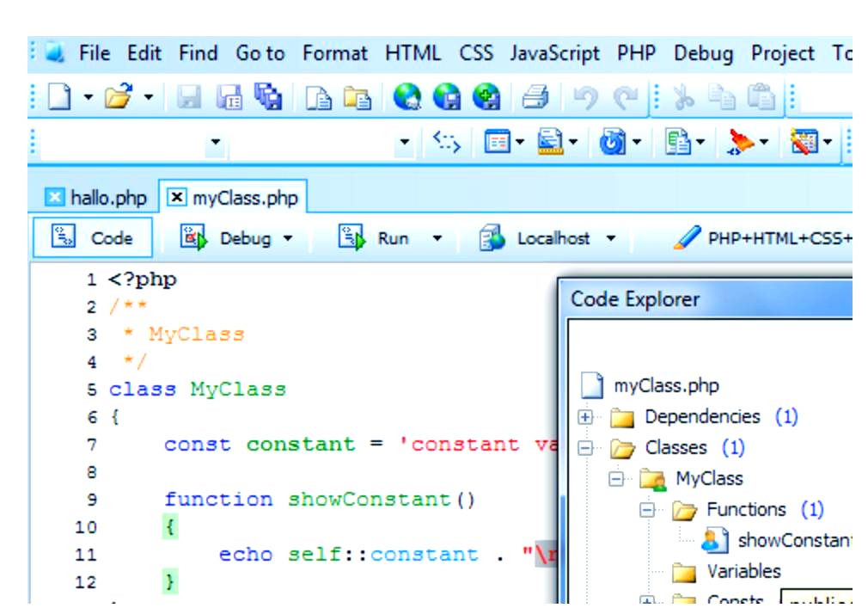This screenshot has height=608, width=868.
Task: Open the PHP menu
Action: (x=636, y=53)
